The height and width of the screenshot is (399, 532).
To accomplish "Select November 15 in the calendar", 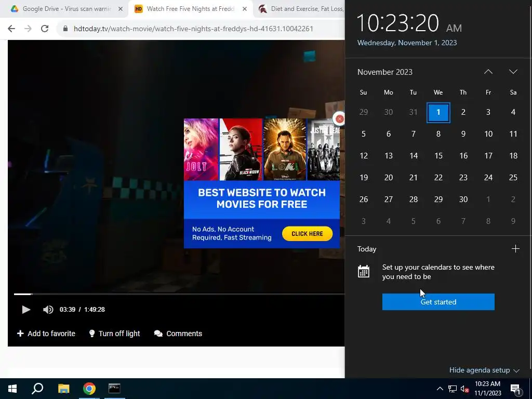I will tap(438, 156).
